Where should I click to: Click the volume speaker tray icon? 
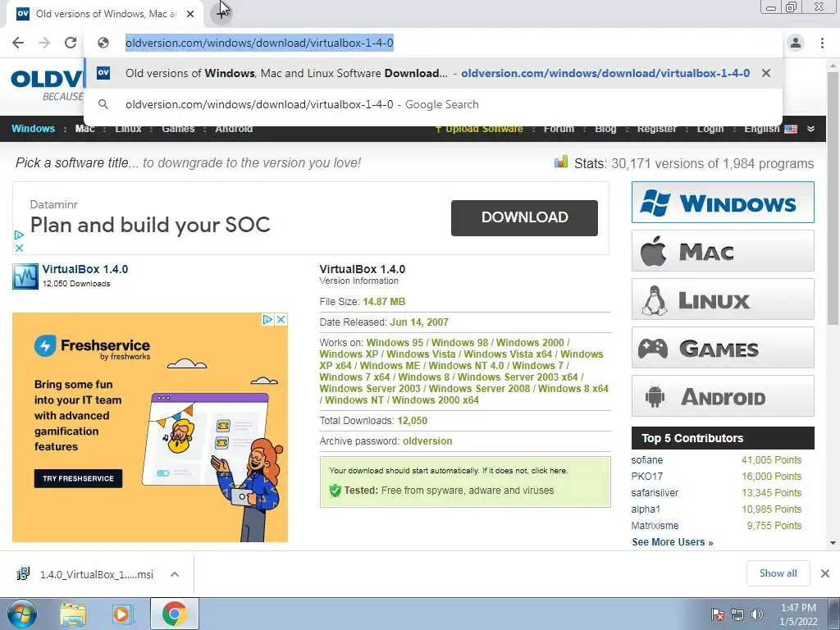[x=756, y=614]
